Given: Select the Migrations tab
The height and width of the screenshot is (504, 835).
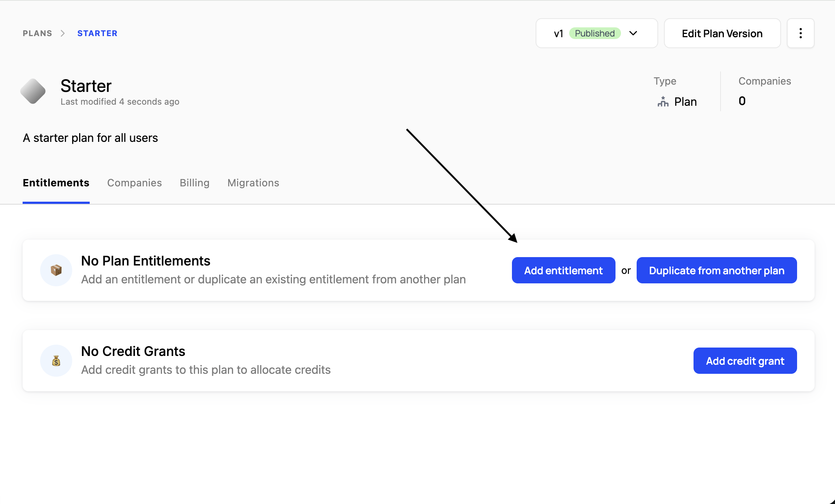Looking at the screenshot, I should click(x=253, y=183).
